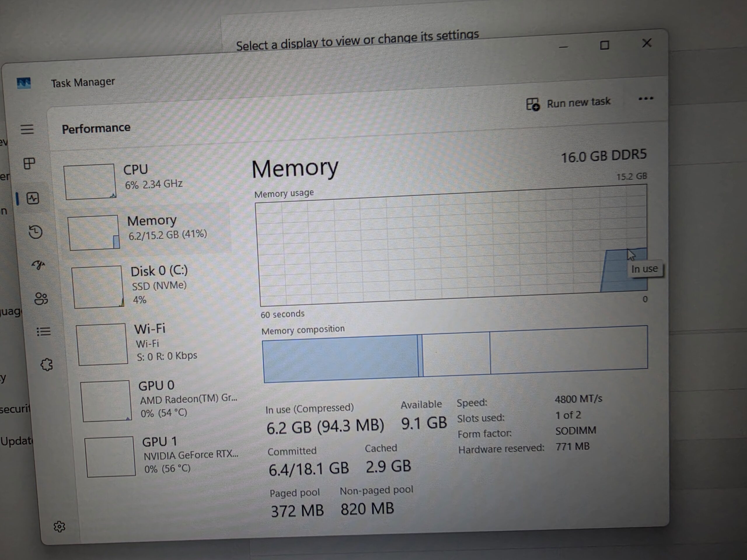The height and width of the screenshot is (560, 747).
Task: Click the 4800 MT/s speed value
Action: [578, 399]
